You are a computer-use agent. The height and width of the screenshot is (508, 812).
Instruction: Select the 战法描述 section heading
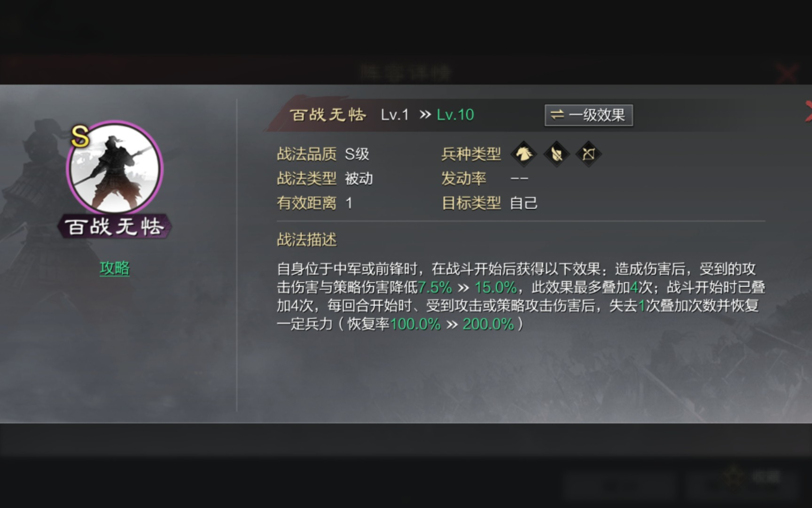coord(307,240)
